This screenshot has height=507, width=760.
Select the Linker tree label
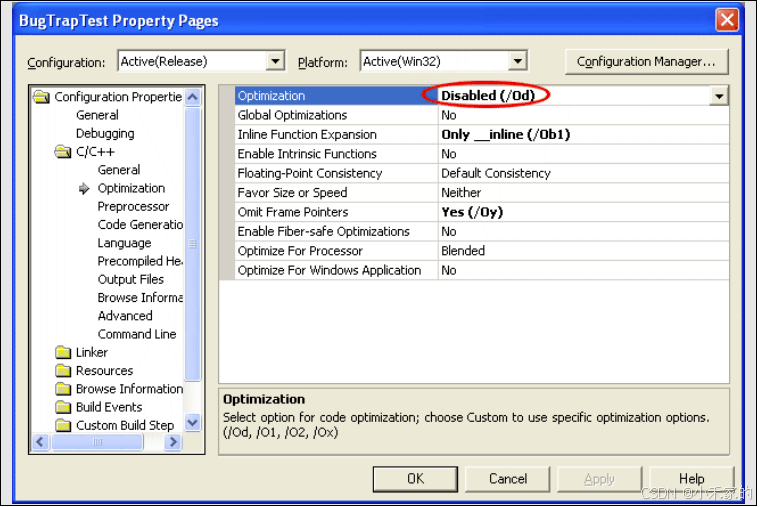92,352
